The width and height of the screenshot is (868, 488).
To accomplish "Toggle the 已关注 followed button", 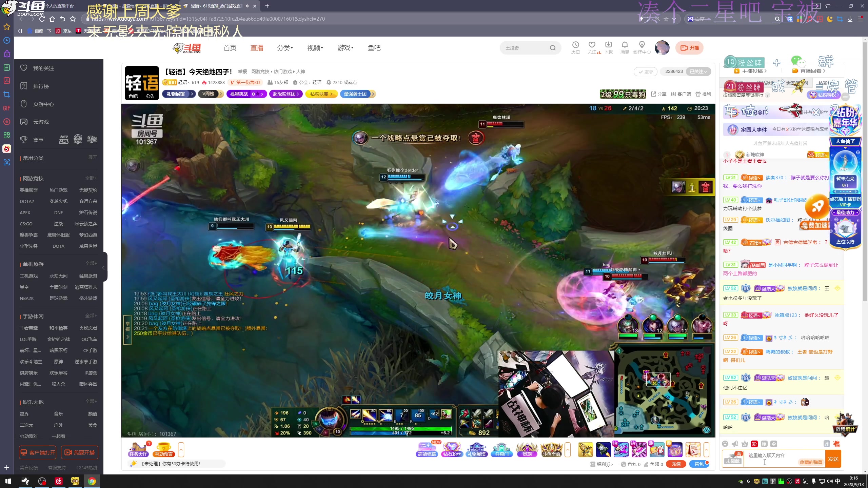I will 698,72.
